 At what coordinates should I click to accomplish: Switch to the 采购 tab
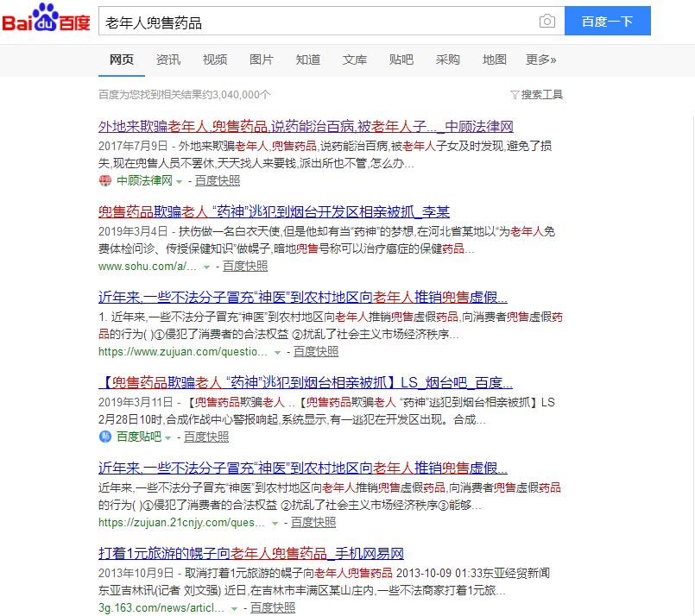coord(448,60)
